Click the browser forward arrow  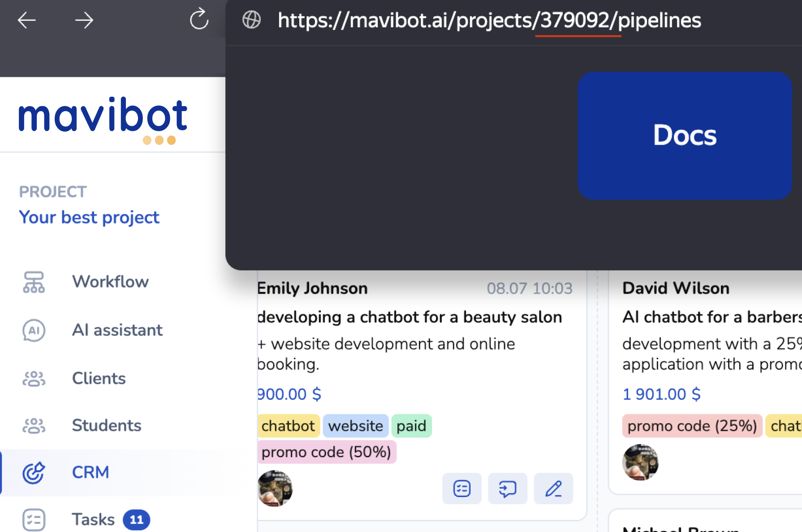84,20
